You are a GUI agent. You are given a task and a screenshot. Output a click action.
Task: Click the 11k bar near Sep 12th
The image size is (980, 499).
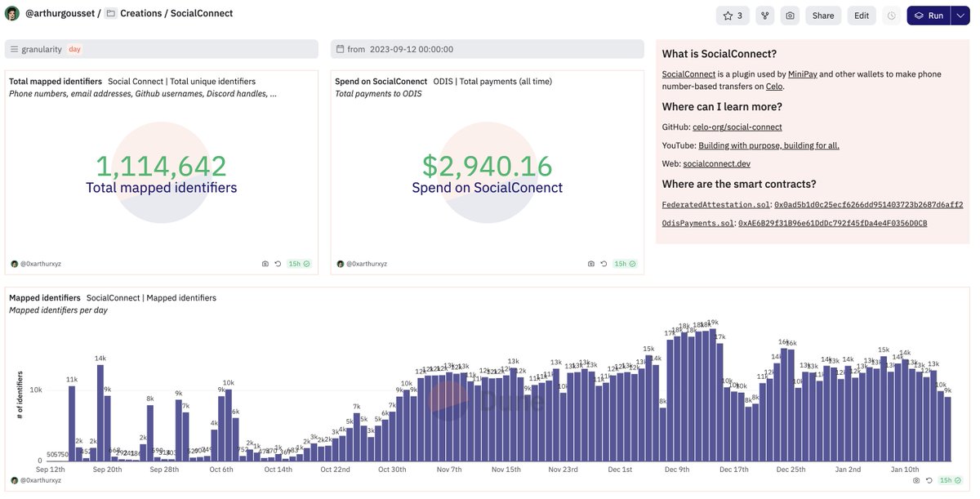[72, 423]
